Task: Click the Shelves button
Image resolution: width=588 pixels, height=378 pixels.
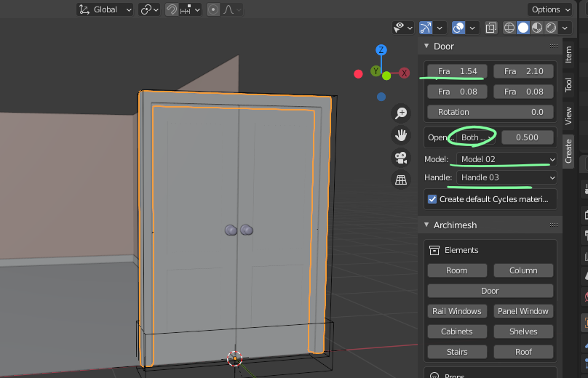Action: (x=523, y=331)
